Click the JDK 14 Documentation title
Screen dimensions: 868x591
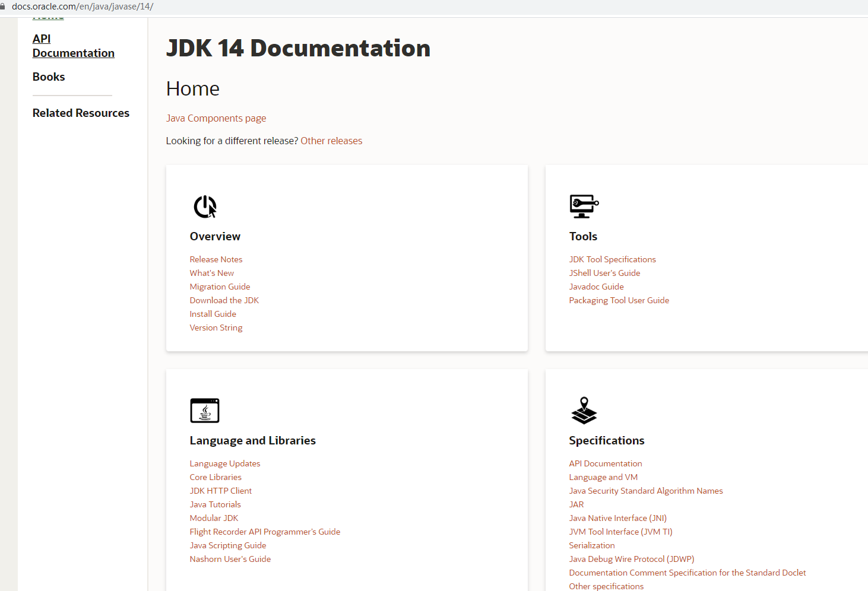click(298, 48)
